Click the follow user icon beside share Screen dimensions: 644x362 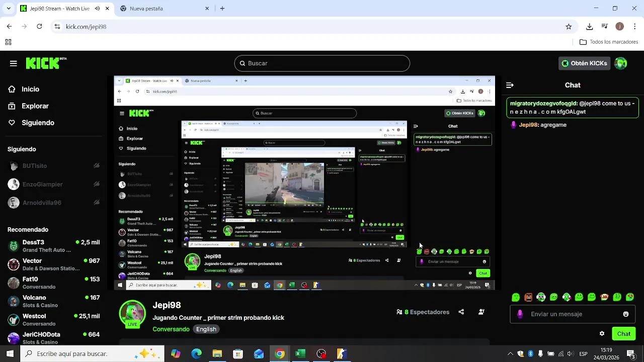coord(481,312)
